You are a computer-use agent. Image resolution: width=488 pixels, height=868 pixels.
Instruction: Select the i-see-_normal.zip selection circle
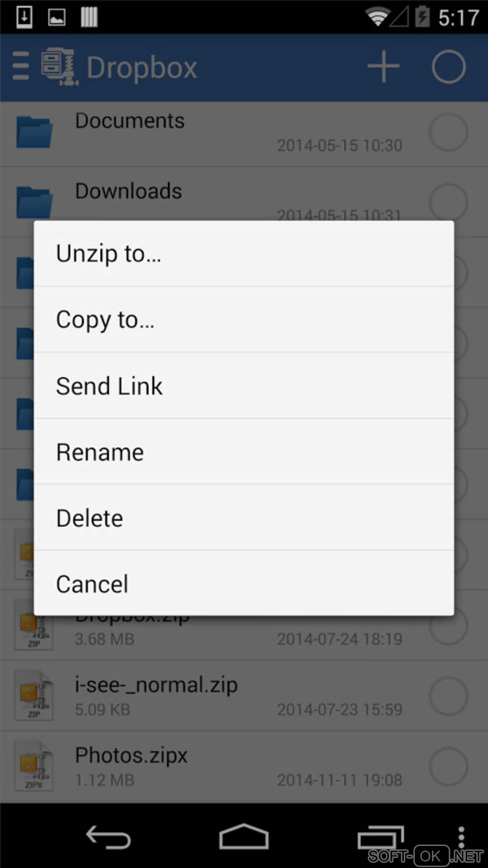448,696
